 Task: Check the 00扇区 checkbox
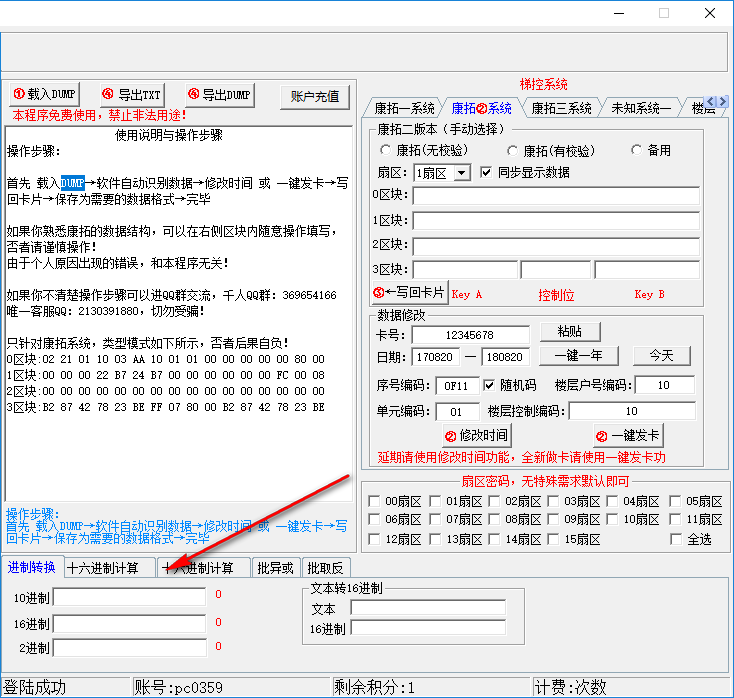click(x=374, y=501)
